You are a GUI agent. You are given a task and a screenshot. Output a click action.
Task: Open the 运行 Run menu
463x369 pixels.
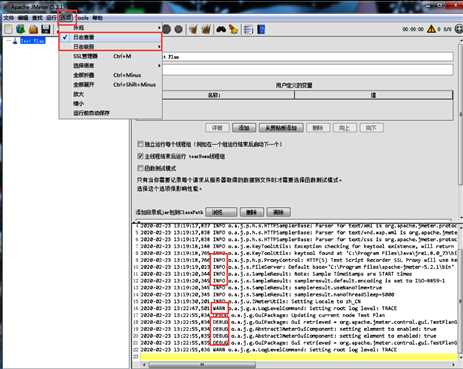click(x=51, y=18)
